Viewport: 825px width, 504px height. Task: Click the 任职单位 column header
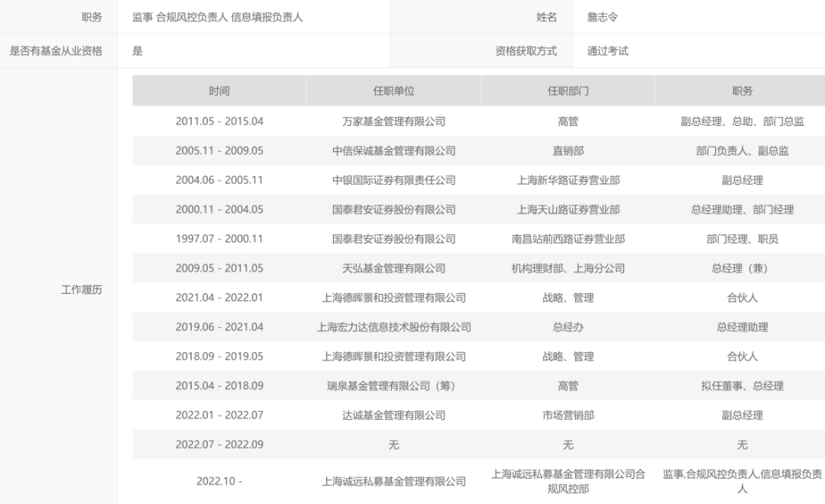pos(393,91)
